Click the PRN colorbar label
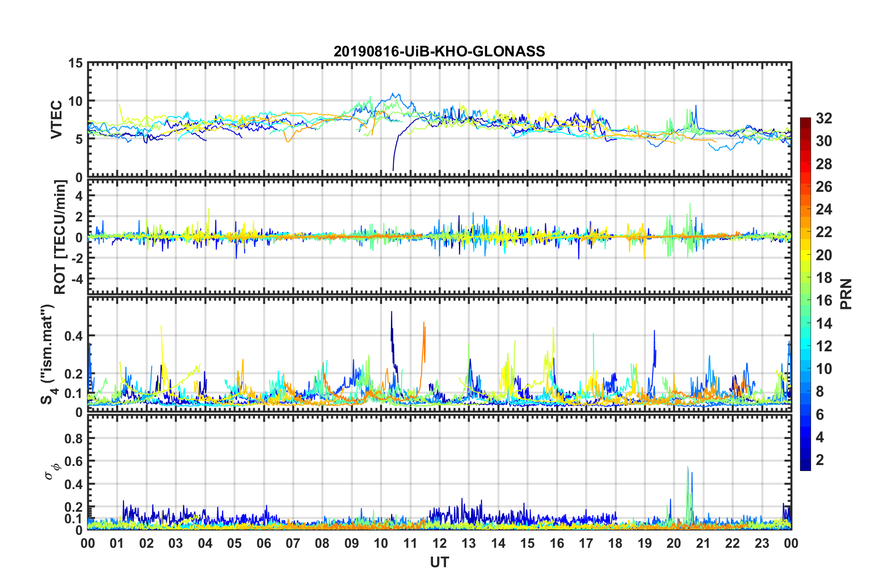 pos(846,294)
